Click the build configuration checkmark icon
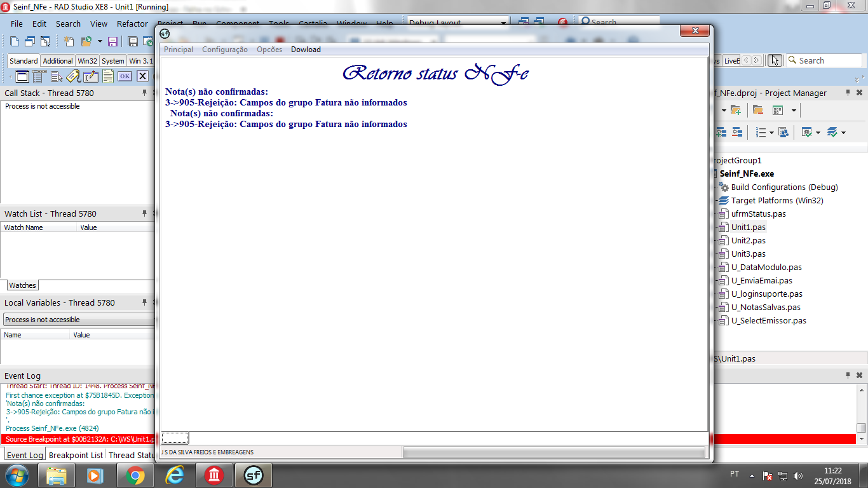This screenshot has width=868, height=488. point(806,132)
